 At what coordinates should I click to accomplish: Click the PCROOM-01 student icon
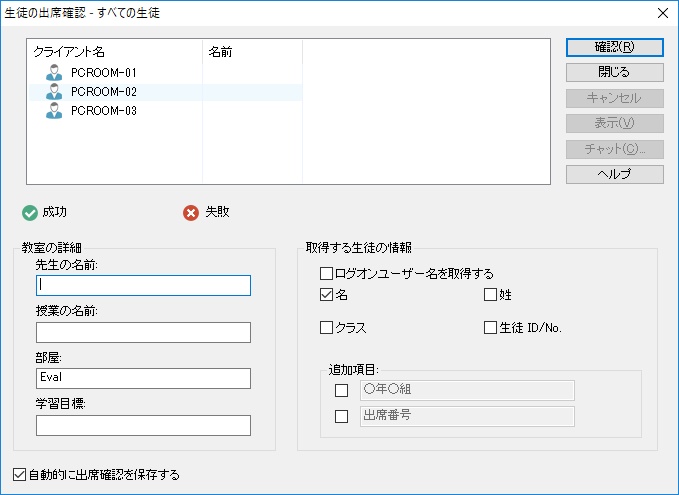click(x=54, y=73)
